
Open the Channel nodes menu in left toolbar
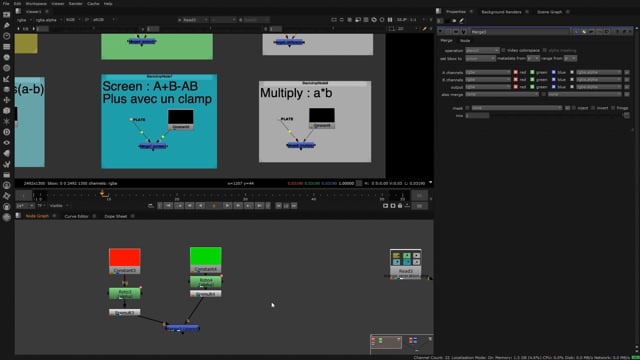point(7,47)
